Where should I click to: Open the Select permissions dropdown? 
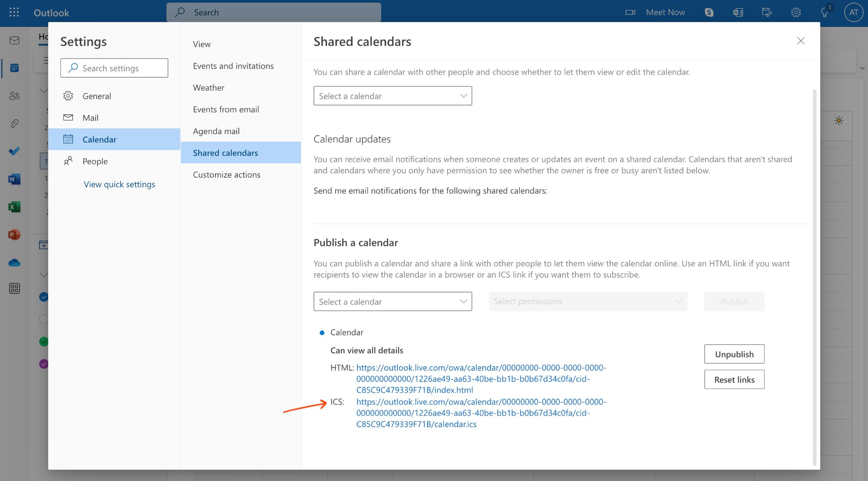click(587, 302)
